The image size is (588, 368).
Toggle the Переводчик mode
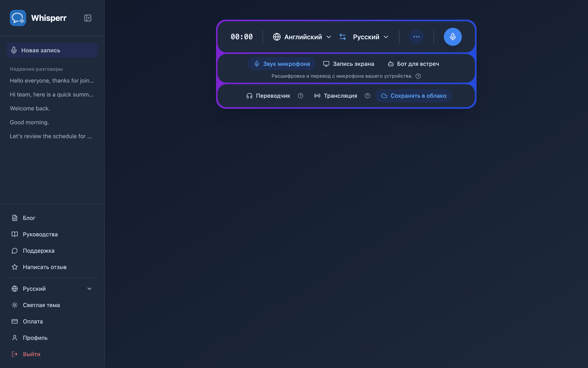point(268,96)
